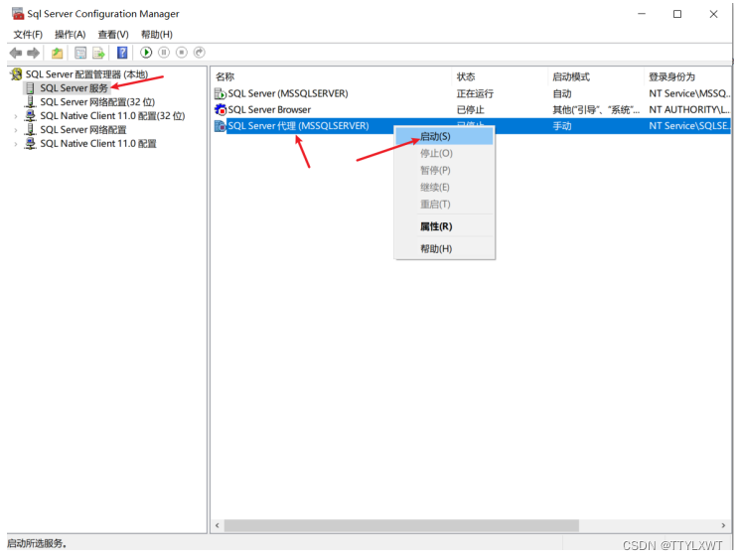This screenshot has height=560, width=738.
Task: Click the 自动 start mode cell
Action: pyautogui.click(x=562, y=93)
